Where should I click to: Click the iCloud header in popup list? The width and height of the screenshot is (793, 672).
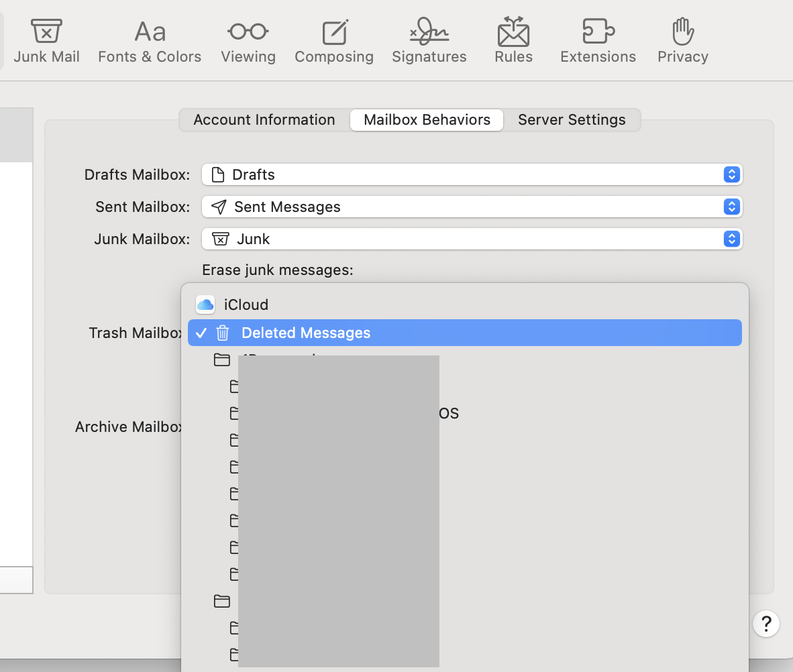click(246, 305)
